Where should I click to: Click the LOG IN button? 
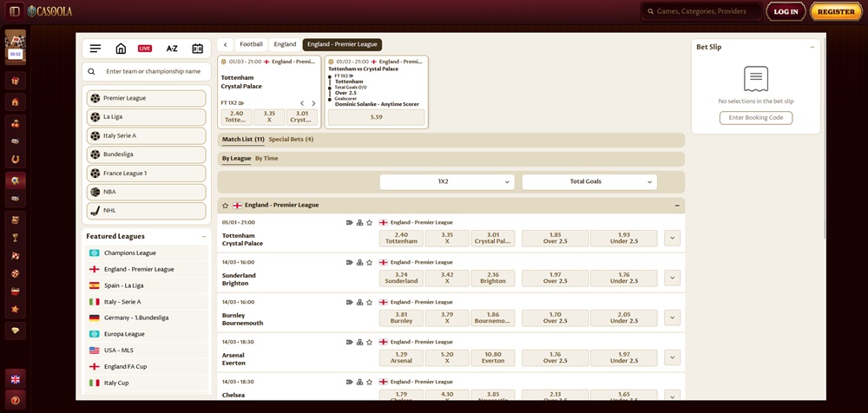pos(786,11)
